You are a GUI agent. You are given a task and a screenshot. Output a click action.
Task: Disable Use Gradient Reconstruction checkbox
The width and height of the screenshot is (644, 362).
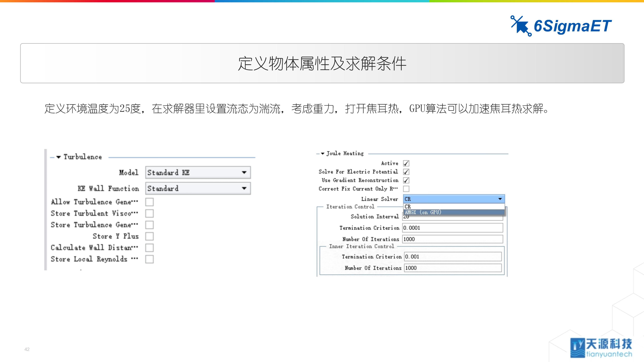[406, 180]
